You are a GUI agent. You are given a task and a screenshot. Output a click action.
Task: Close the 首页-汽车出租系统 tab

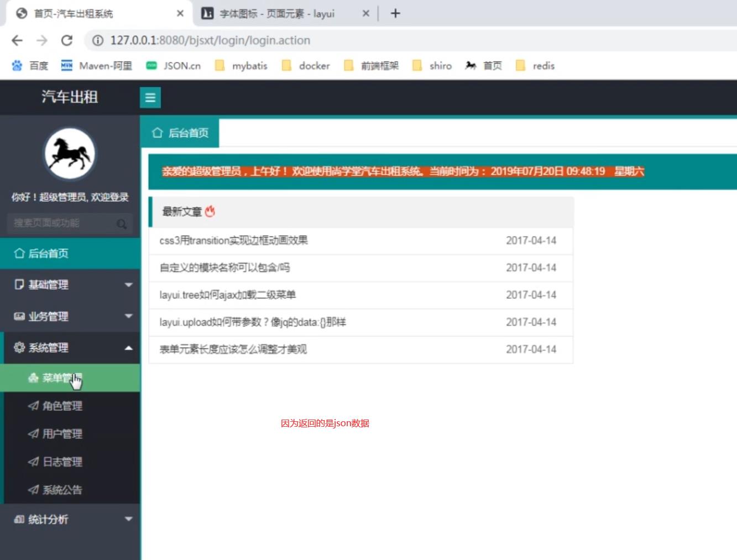click(x=180, y=13)
